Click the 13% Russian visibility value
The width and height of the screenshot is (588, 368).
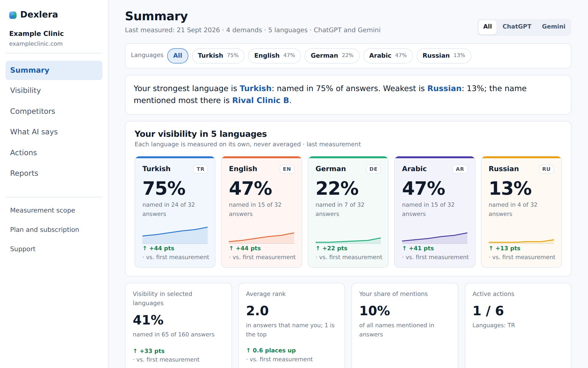(x=510, y=188)
